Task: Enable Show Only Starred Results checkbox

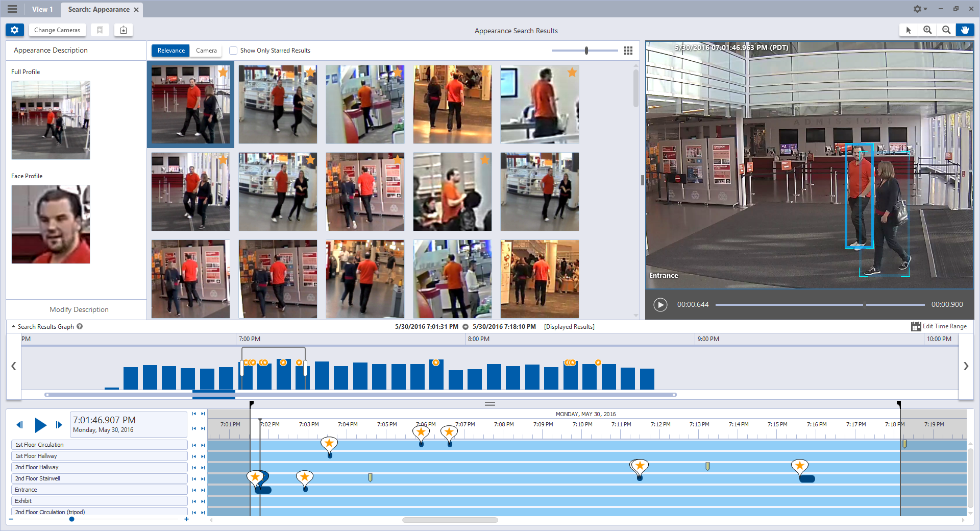Action: [233, 51]
